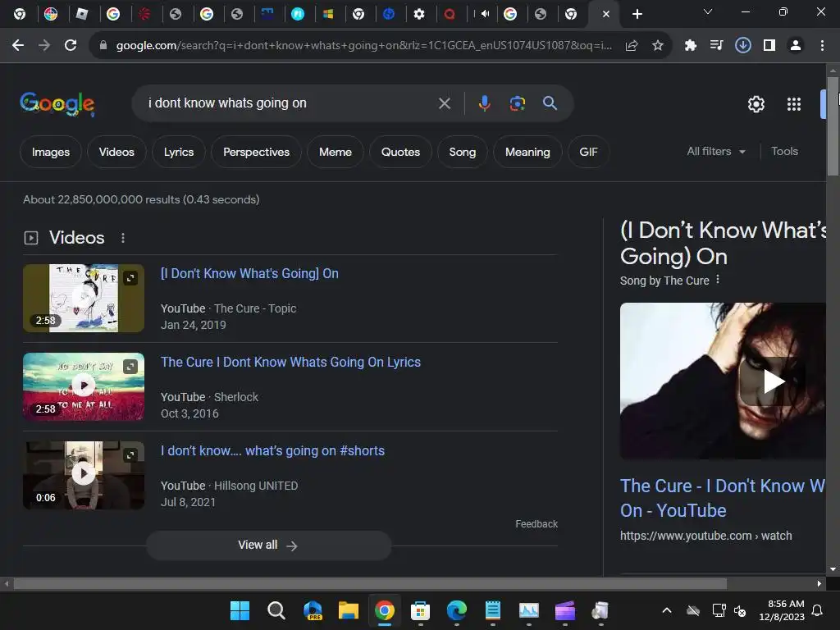The width and height of the screenshot is (840, 630).
Task: Open File Explorer from the taskbar
Action: click(x=348, y=610)
